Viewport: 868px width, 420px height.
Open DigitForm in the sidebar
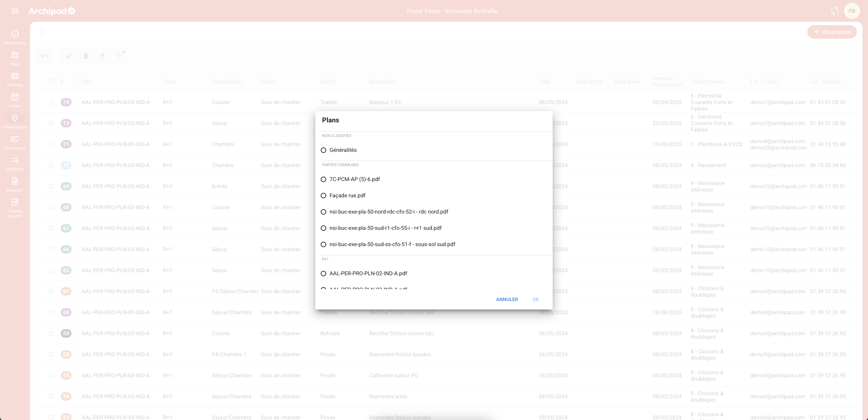[15, 163]
